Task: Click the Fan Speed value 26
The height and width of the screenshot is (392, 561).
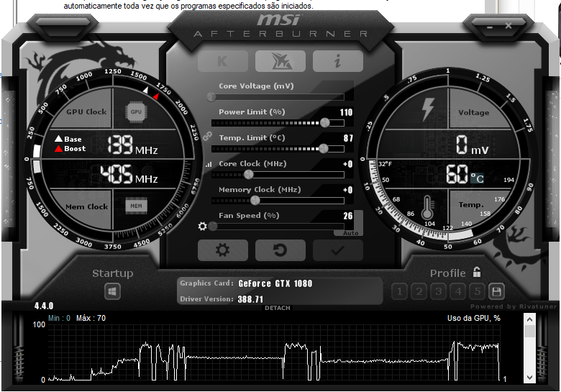Action: coord(348,216)
